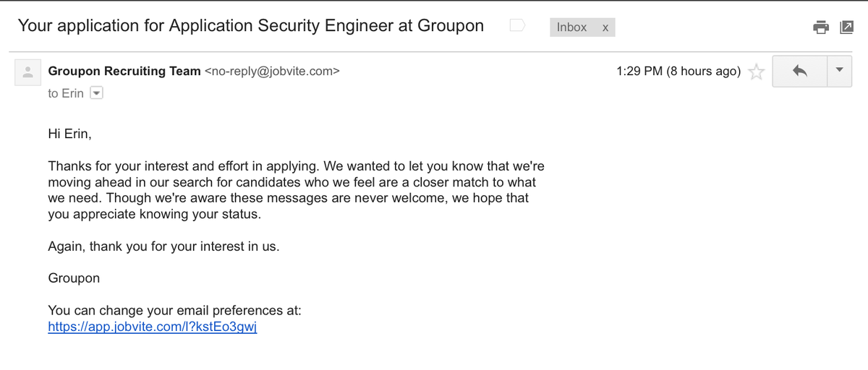Viewport: 868px width, 370px height.
Task: Open email in new window icon
Action: click(846, 27)
